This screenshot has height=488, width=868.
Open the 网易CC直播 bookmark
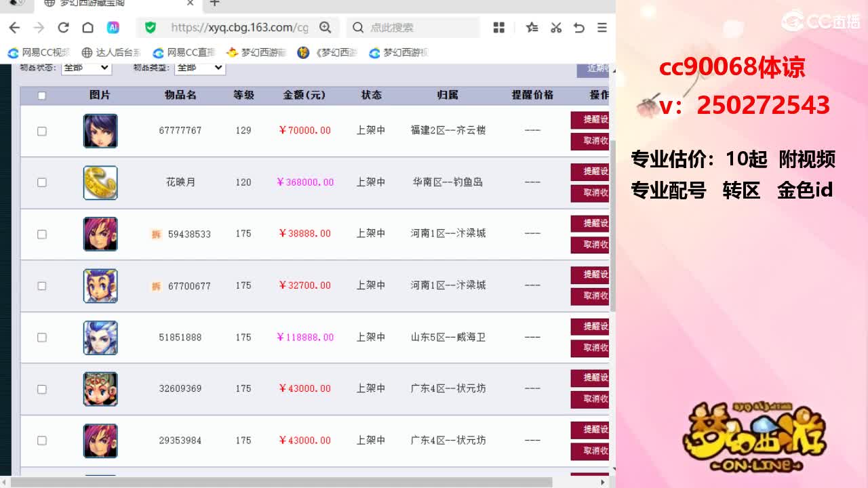point(184,52)
